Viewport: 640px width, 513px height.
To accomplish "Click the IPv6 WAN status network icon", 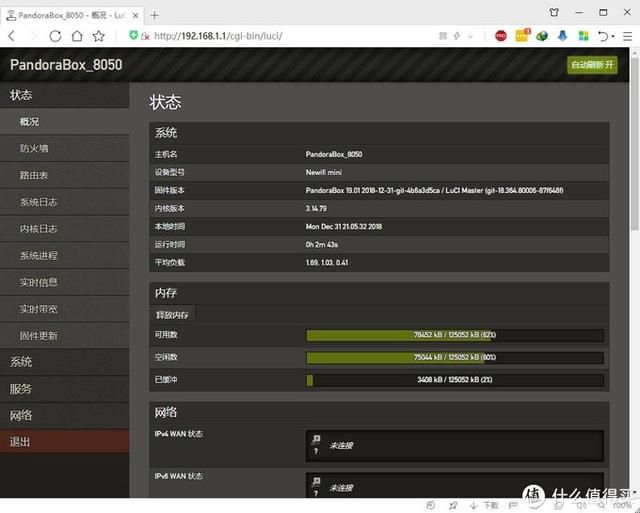I will 316,482.
